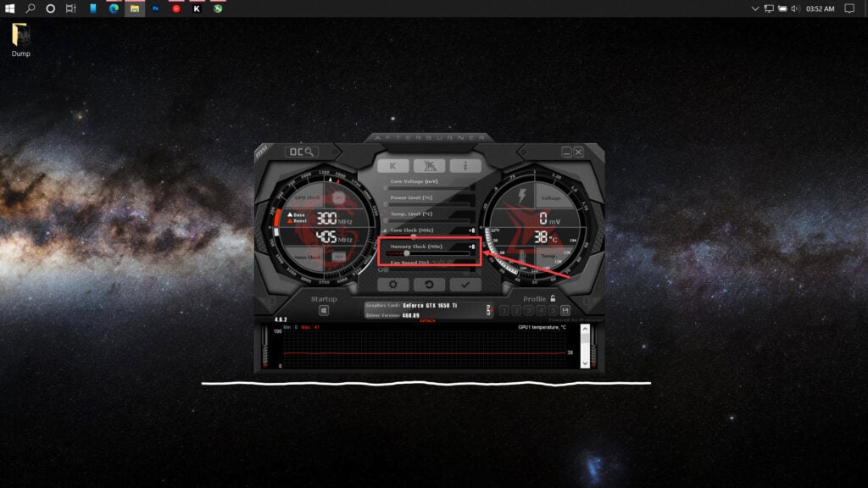Click the Memory Clock slider handle
This screenshot has height=488, width=868.
(x=407, y=253)
